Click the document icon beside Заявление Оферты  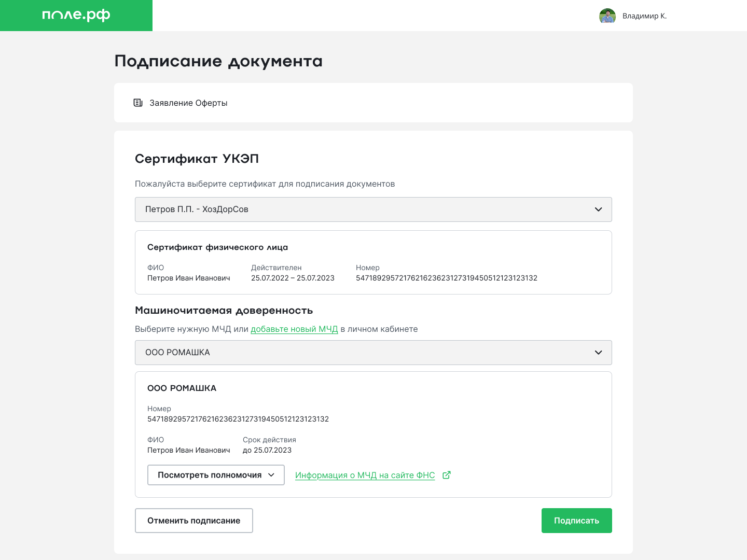click(x=138, y=103)
